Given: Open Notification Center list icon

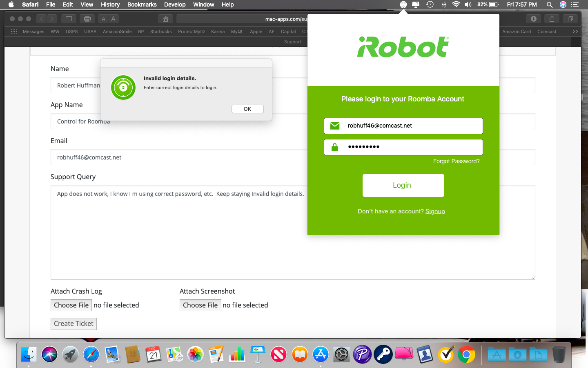Looking at the screenshot, I should tap(575, 4).
